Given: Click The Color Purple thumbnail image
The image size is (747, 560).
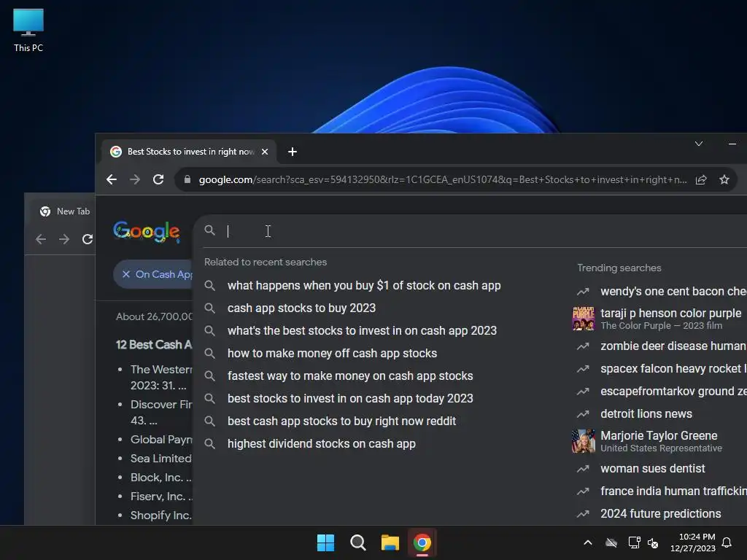Looking at the screenshot, I should [x=583, y=319].
